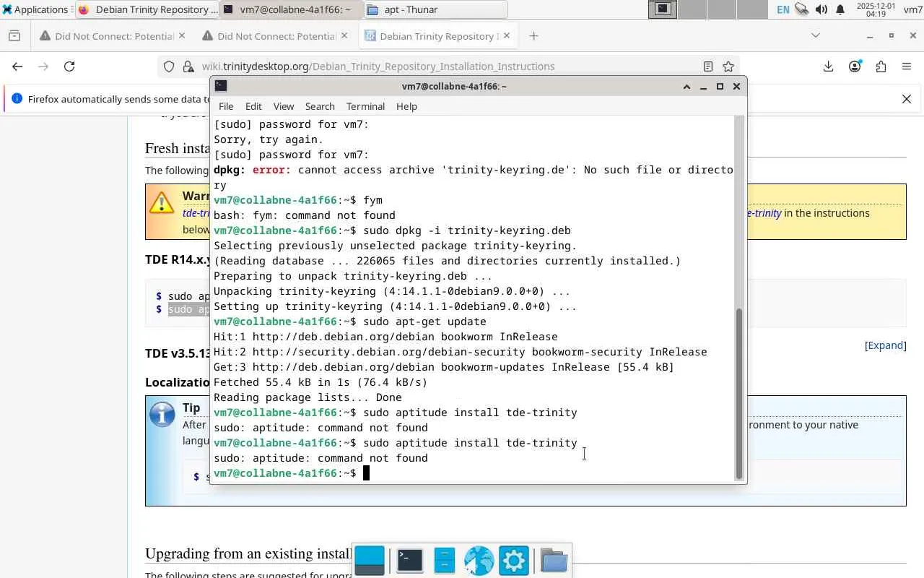
Task: Click the EN keyboard layout indicator
Action: point(783,9)
